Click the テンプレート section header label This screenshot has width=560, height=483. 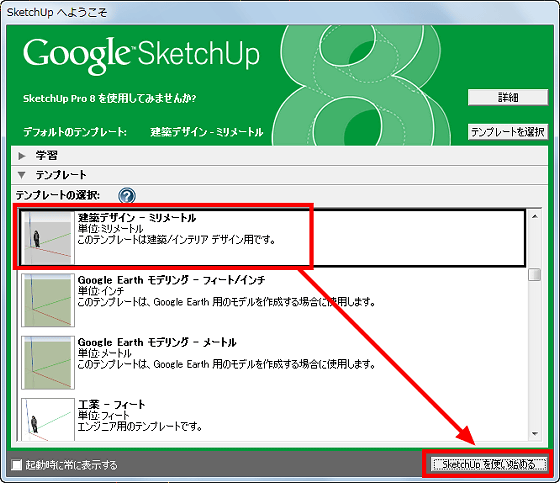click(61, 175)
